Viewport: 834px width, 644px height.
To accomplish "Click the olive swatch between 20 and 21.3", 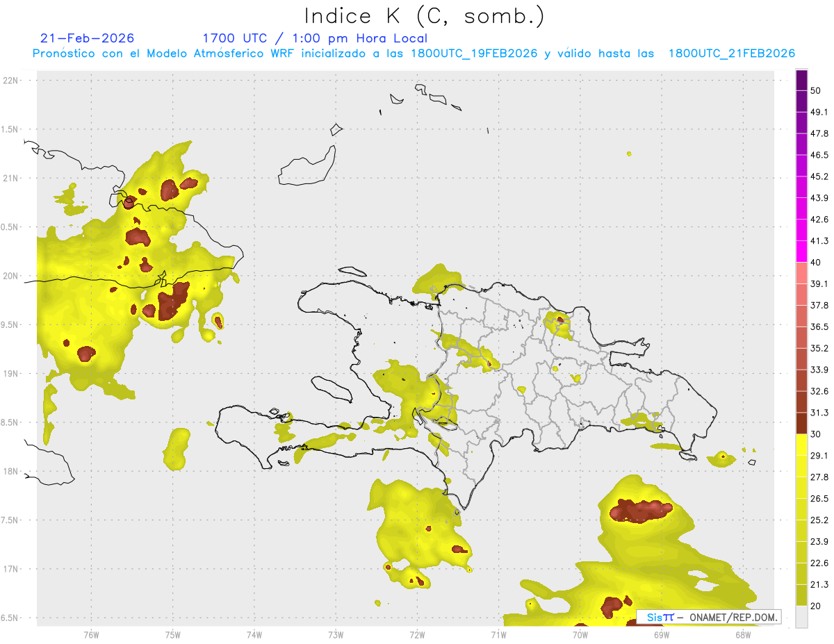I will [x=801, y=595].
